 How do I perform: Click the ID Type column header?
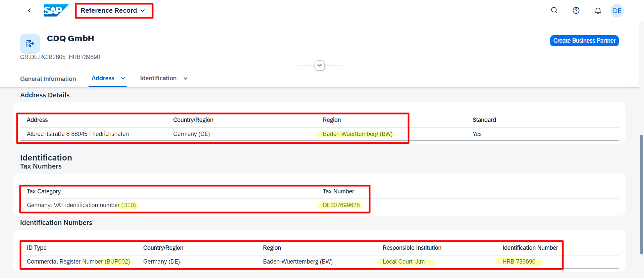pos(37,248)
